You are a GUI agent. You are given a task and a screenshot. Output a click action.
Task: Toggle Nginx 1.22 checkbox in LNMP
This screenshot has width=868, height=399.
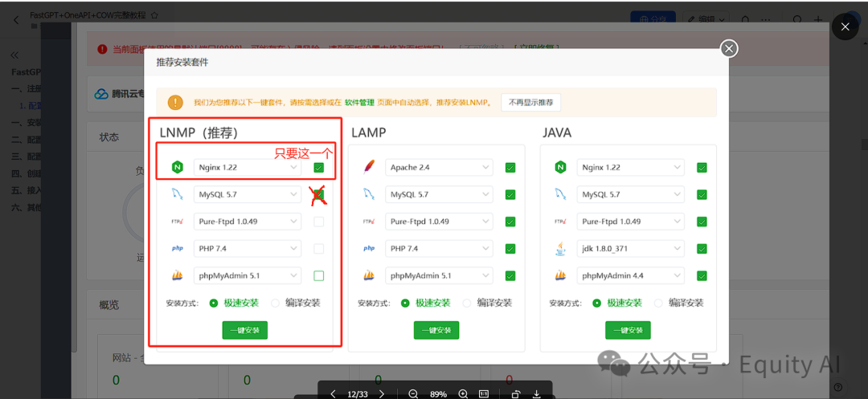point(319,168)
